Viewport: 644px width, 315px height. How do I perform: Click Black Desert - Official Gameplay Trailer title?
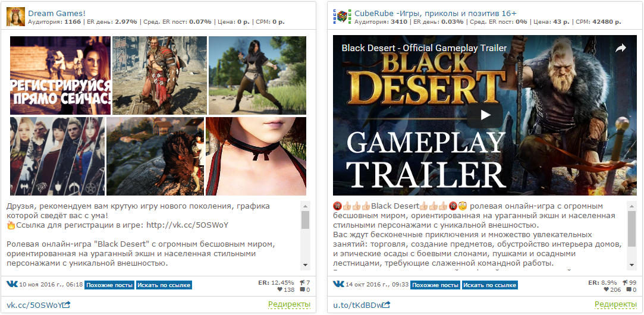424,48
